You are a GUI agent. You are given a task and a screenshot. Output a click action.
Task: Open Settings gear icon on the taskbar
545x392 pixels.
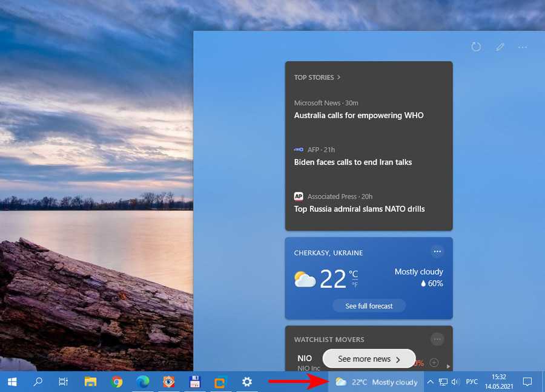(247, 382)
